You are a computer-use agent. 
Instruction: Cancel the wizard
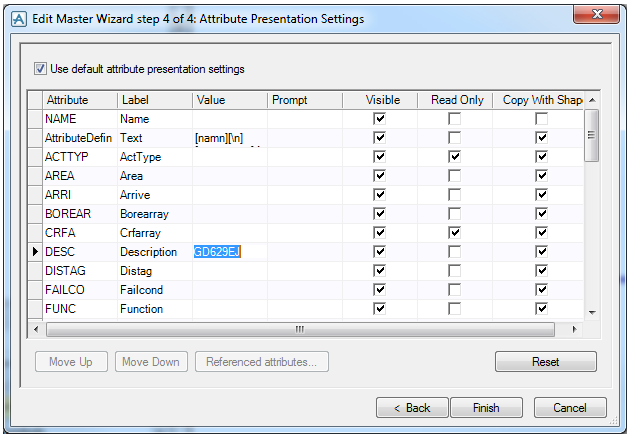569,408
